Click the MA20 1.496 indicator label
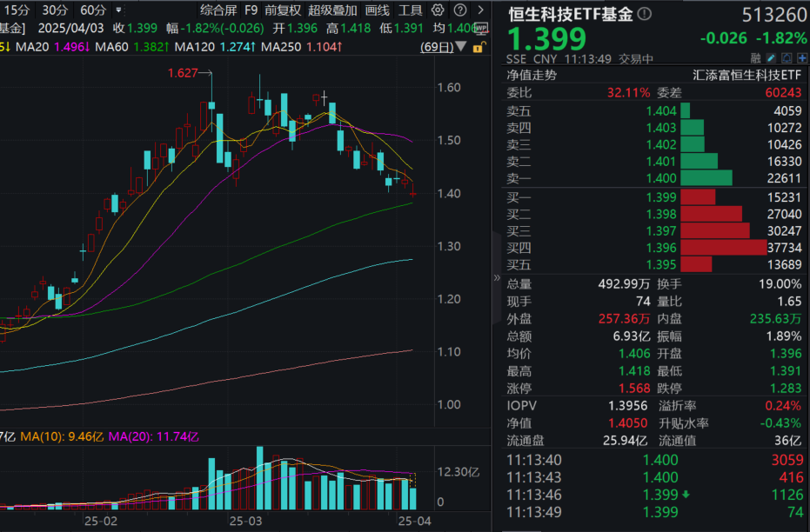 (x=53, y=47)
